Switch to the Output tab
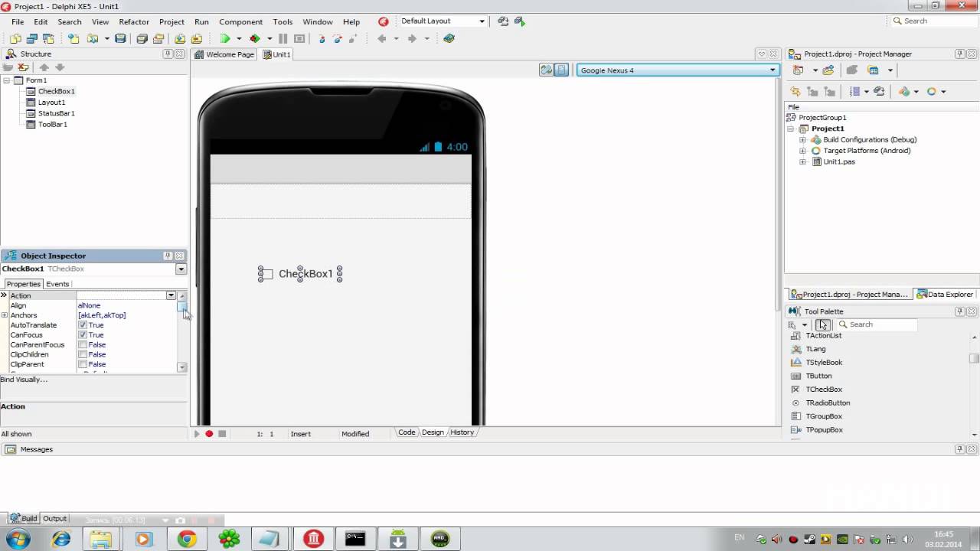 pos(54,519)
